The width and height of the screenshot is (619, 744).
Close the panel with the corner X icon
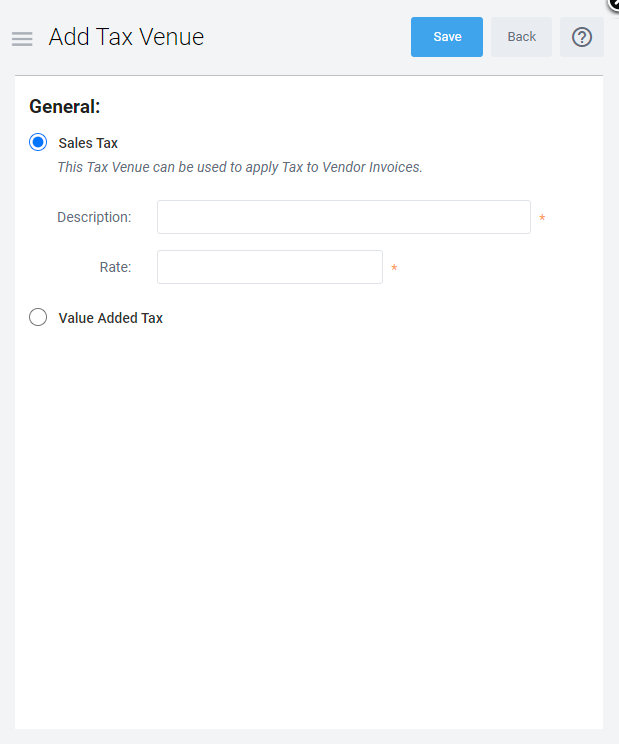tap(613, 3)
